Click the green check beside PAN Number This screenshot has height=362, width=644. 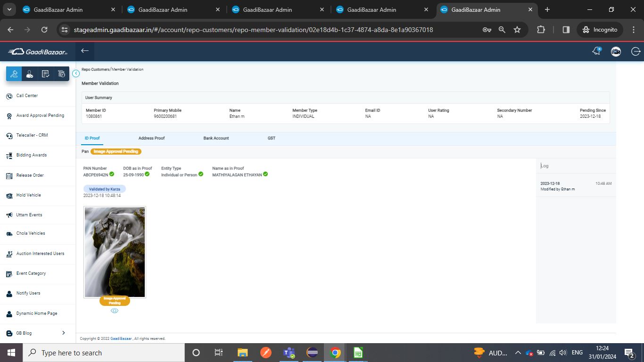coord(112,174)
